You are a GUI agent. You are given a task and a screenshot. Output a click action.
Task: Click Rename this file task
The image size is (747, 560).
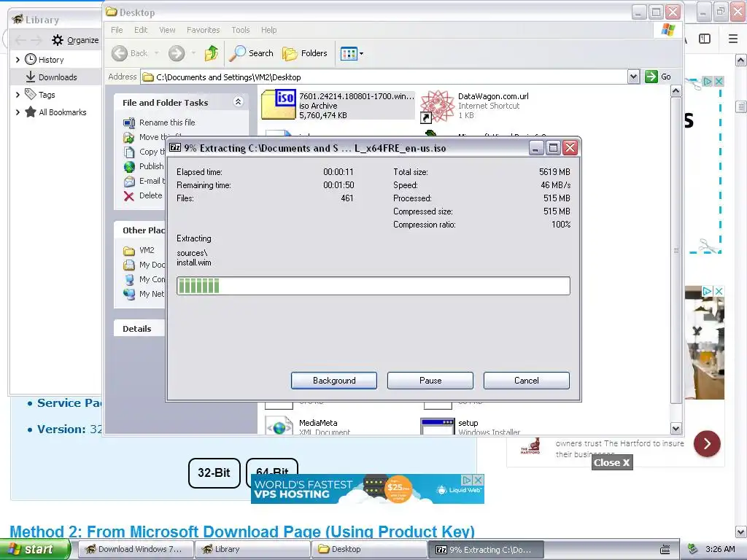(x=167, y=122)
